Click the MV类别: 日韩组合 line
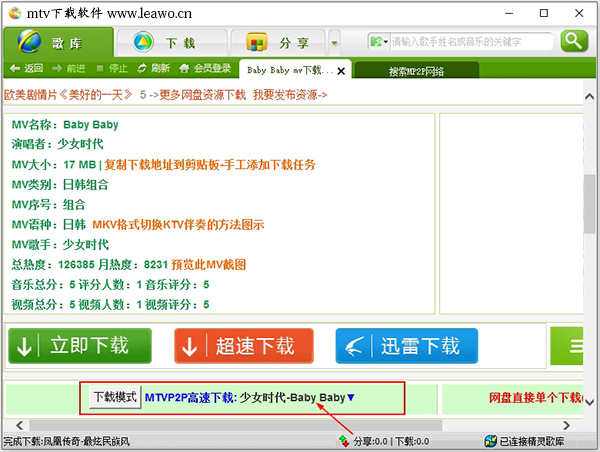600x452 pixels. pyautogui.click(x=60, y=185)
